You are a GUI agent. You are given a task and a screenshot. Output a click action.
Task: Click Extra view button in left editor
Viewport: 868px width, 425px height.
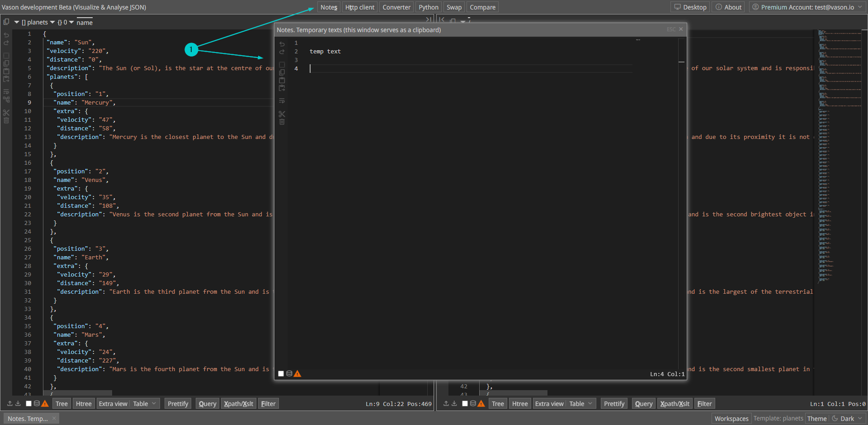pyautogui.click(x=113, y=404)
